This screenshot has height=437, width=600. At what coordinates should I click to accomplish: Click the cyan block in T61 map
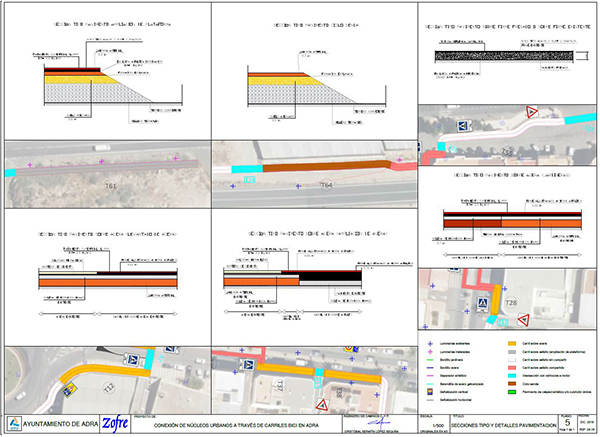pos(10,173)
